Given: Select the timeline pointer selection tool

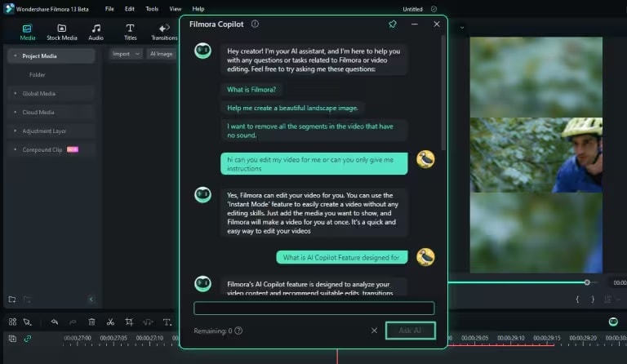Looking at the screenshot, I should point(27,322).
